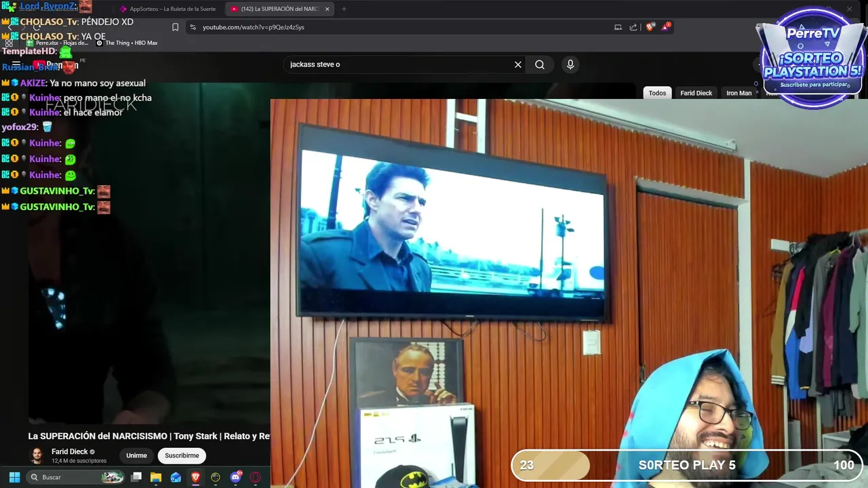The height and width of the screenshot is (488, 868).
Task: Open site settings icon in address bar
Action: coord(193,27)
